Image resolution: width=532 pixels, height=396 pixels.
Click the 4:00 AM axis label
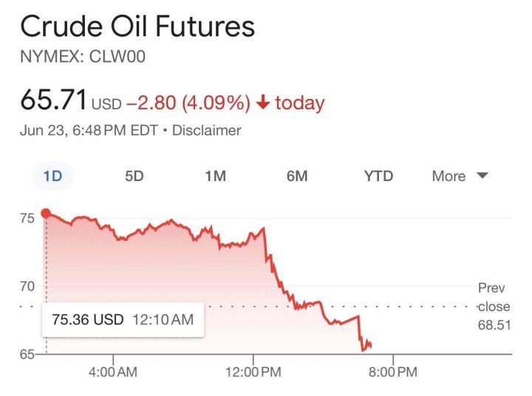pyautogui.click(x=112, y=372)
